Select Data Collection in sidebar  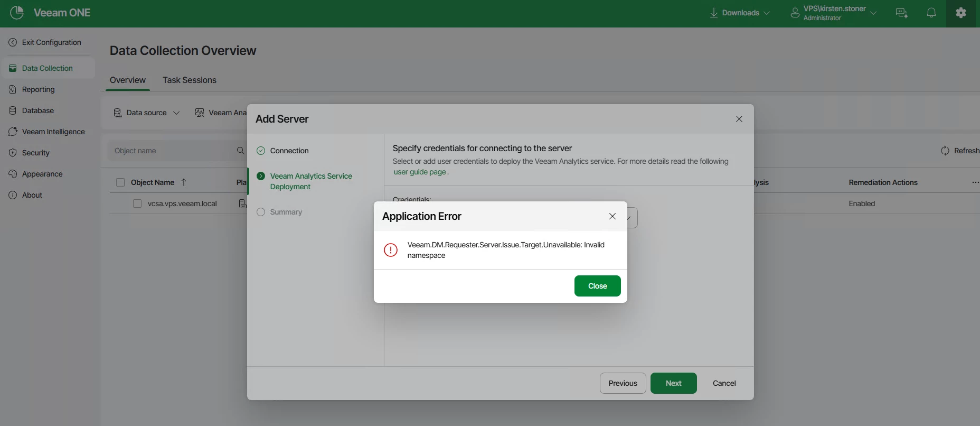coord(49,68)
